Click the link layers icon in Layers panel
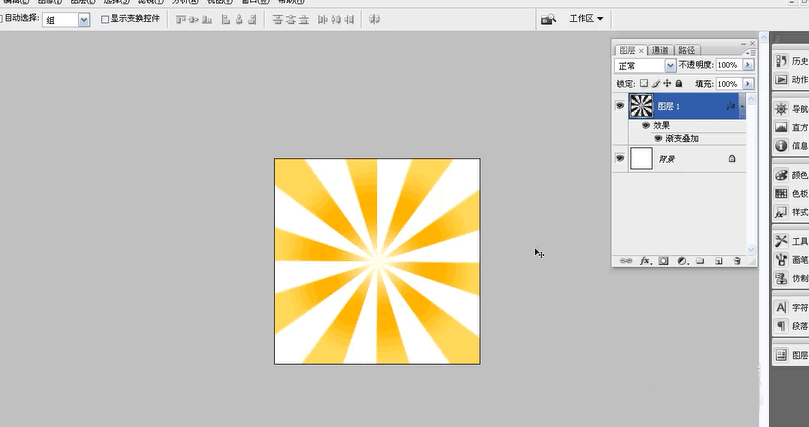This screenshot has height=427, width=809. click(x=625, y=261)
